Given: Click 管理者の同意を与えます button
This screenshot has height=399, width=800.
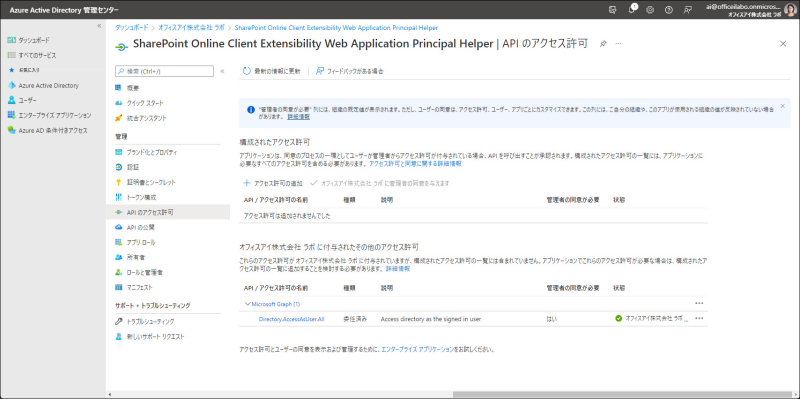Looking at the screenshot, I should pos(380,183).
